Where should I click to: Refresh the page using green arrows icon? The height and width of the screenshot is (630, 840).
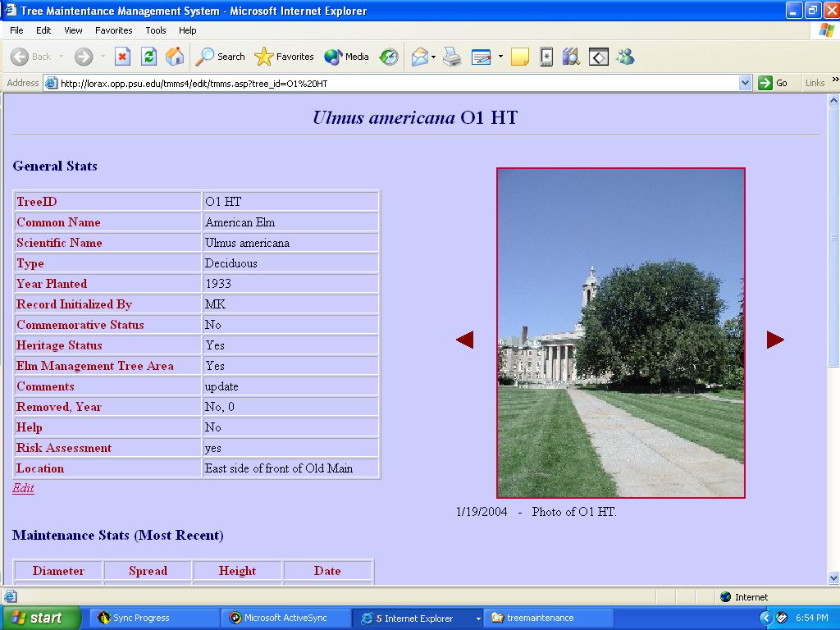148,57
